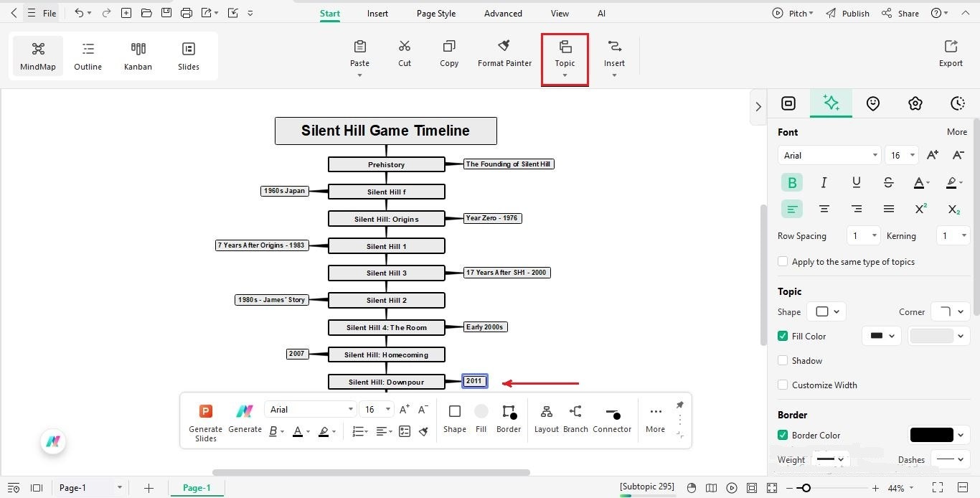
Task: Pin the floating toolbar
Action: pyautogui.click(x=680, y=405)
